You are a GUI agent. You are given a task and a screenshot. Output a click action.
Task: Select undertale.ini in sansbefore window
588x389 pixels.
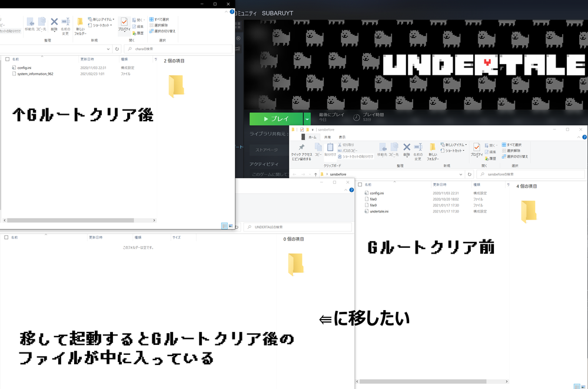[379, 211]
